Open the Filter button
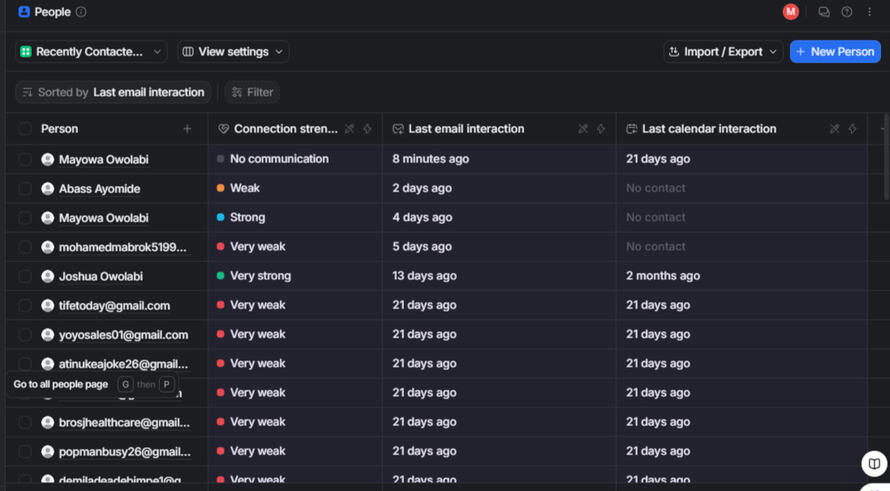Image resolution: width=890 pixels, height=491 pixels. coord(252,92)
